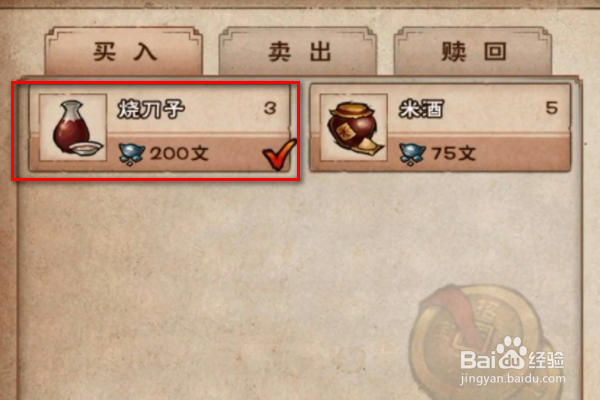Click the silver ingot beside 200文
600x400 pixels.
[x=131, y=155]
